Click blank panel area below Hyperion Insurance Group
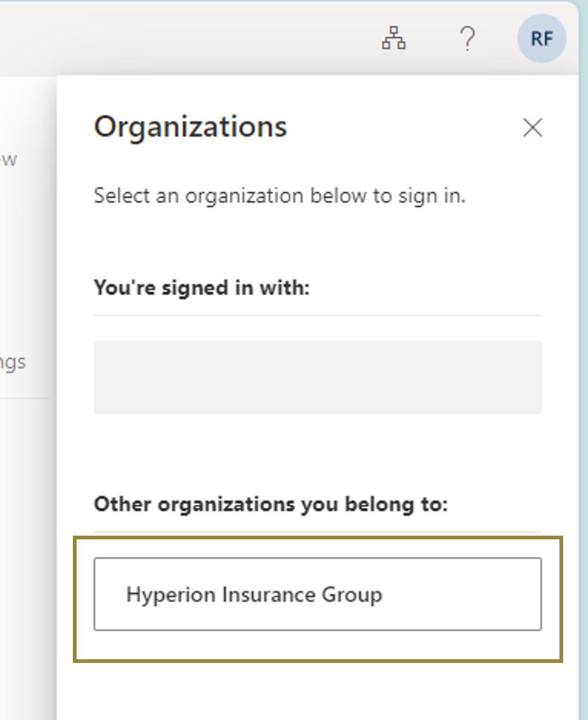 tap(318, 692)
